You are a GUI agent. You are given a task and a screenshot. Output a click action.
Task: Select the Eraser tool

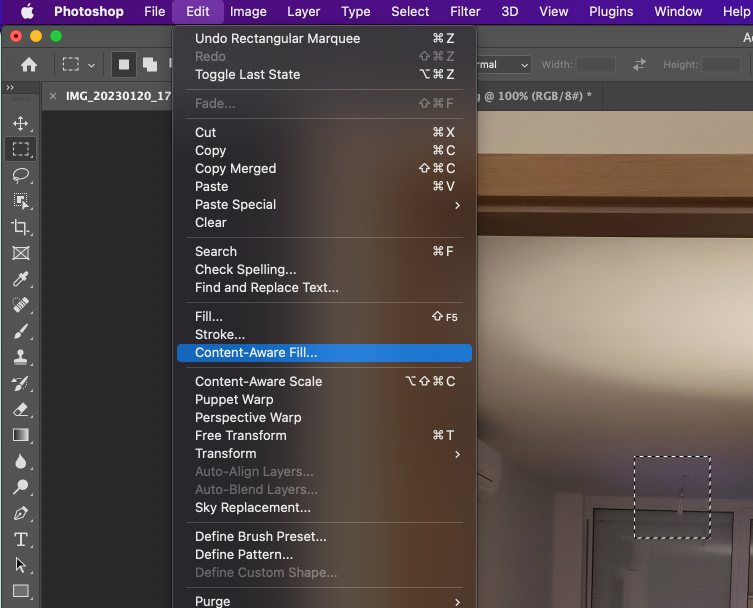tap(20, 409)
